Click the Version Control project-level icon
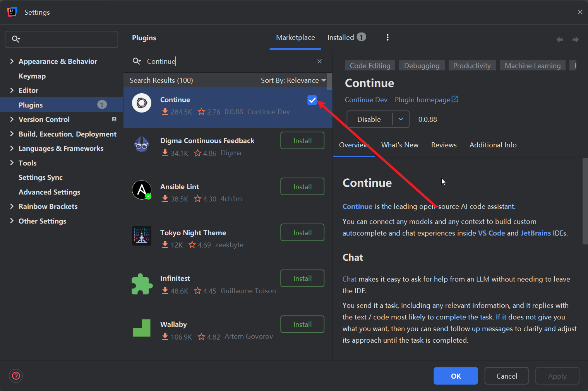588x391 pixels. pyautogui.click(x=114, y=119)
